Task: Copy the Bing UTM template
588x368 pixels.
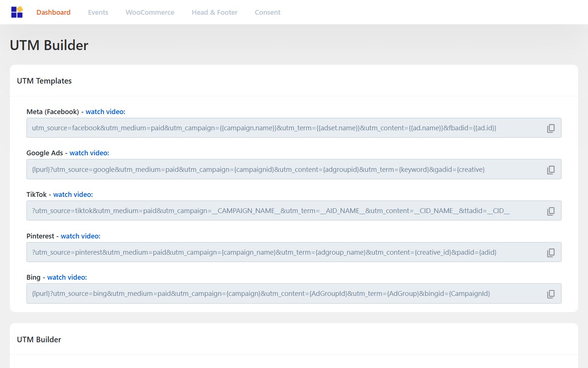Action: click(x=551, y=294)
